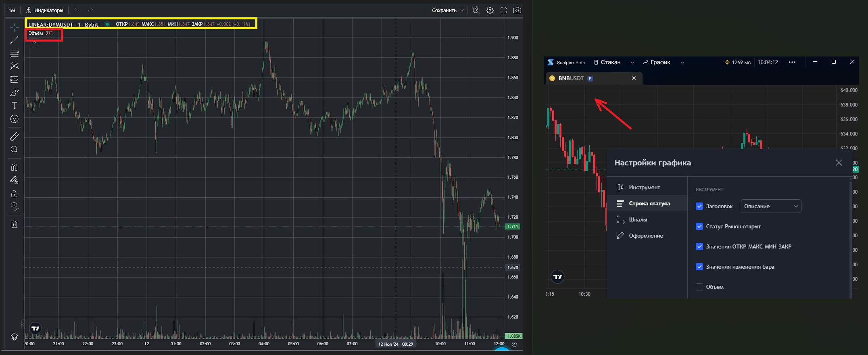Expand the Стакан dropdown in Scalpee

(x=632, y=63)
